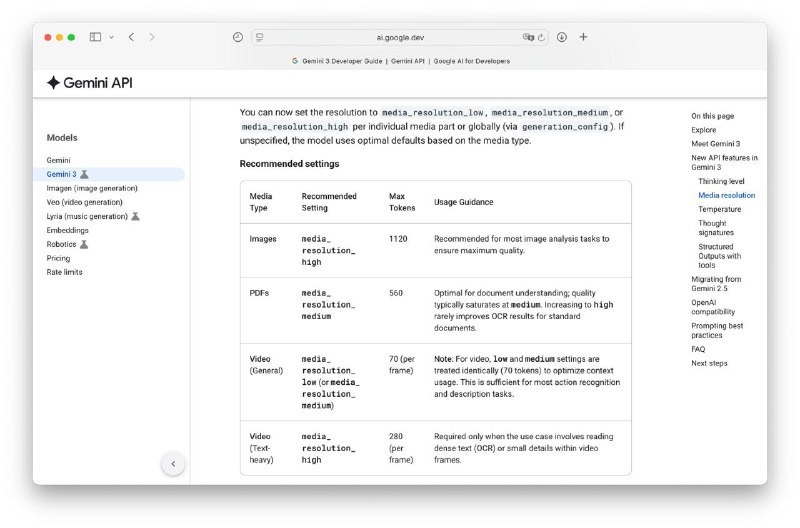Open Gemini in Models sidebar
800x528 pixels.
[58, 160]
